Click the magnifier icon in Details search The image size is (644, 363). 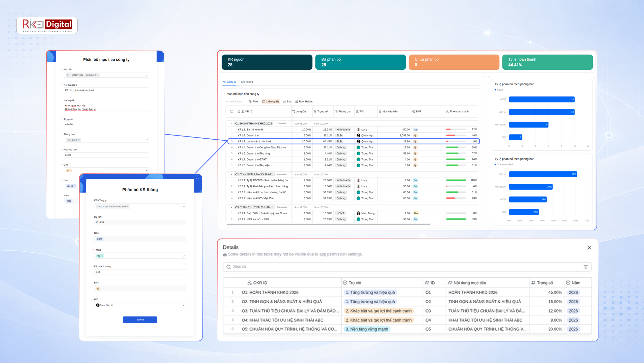[229, 267]
